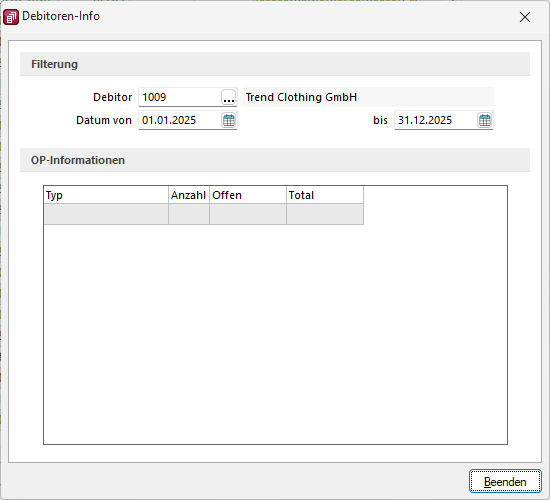Select the empty Offen cell in first row

pyautogui.click(x=248, y=214)
